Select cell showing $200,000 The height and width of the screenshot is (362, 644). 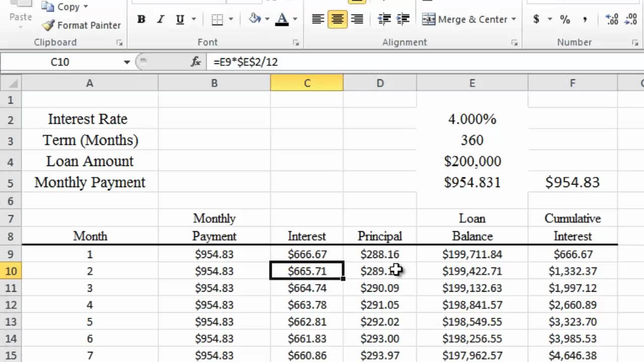tap(472, 161)
